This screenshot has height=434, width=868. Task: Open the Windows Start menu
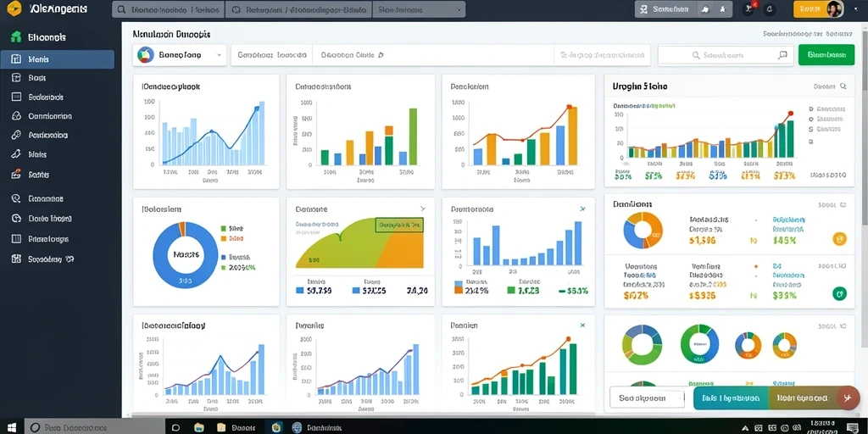point(12,427)
